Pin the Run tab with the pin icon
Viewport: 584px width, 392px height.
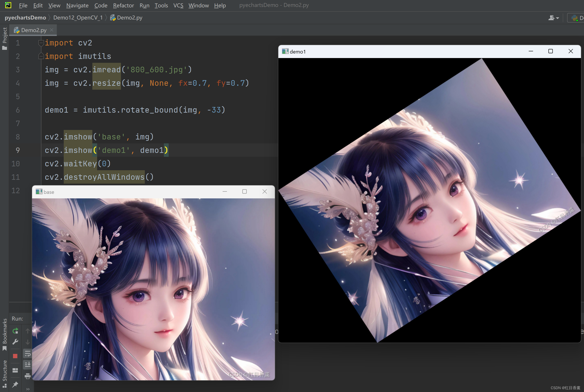pos(15,384)
